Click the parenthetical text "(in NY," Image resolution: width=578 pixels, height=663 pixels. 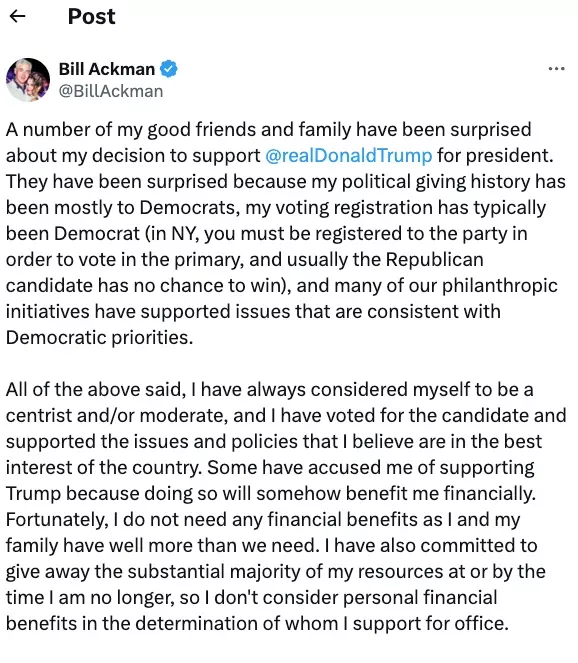172,233
